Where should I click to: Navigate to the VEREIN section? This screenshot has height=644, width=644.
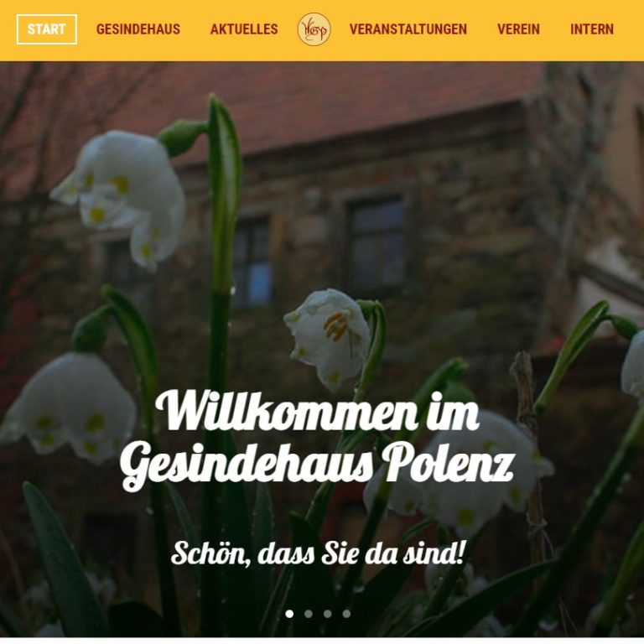pos(518,29)
